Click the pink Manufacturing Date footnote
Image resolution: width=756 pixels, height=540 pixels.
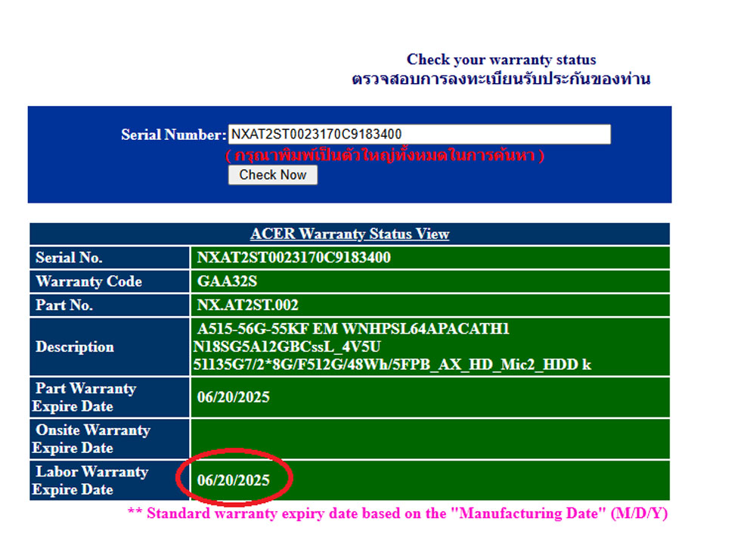coord(397,514)
